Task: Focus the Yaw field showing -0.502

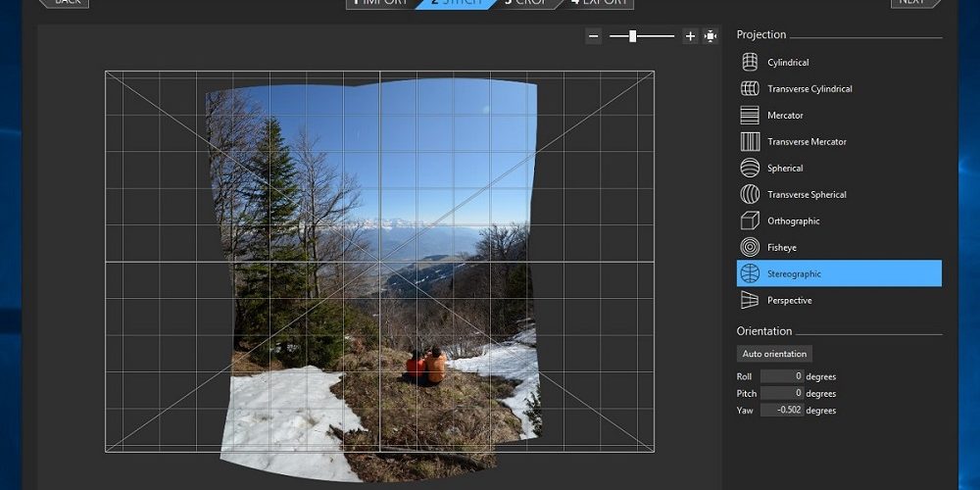Action: pos(783,411)
